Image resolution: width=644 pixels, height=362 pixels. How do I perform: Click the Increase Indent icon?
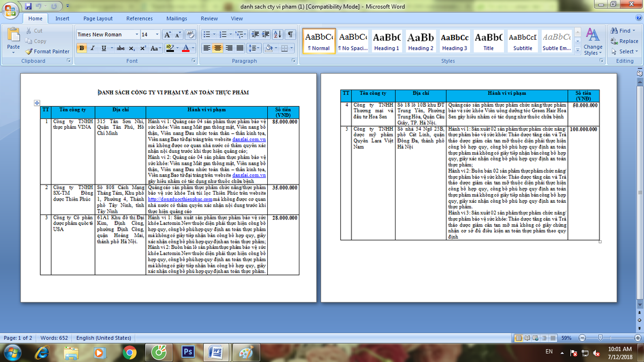[x=266, y=34]
